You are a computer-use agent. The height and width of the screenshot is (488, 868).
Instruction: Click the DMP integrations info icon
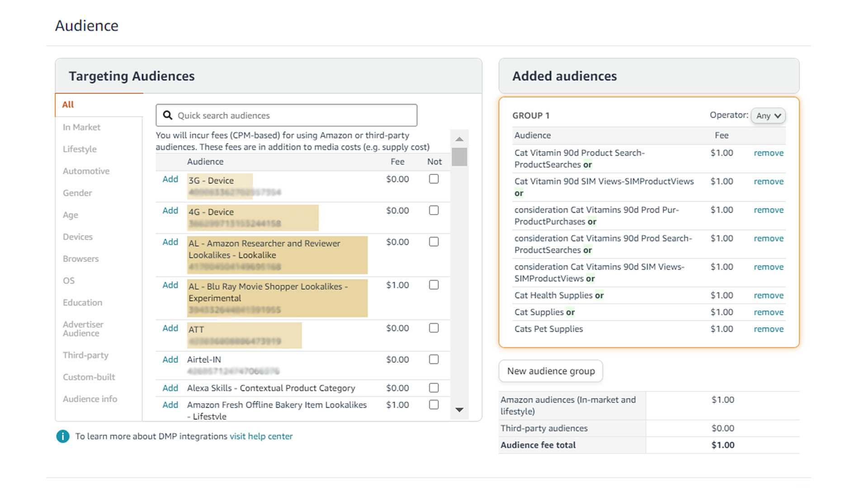tap(62, 436)
